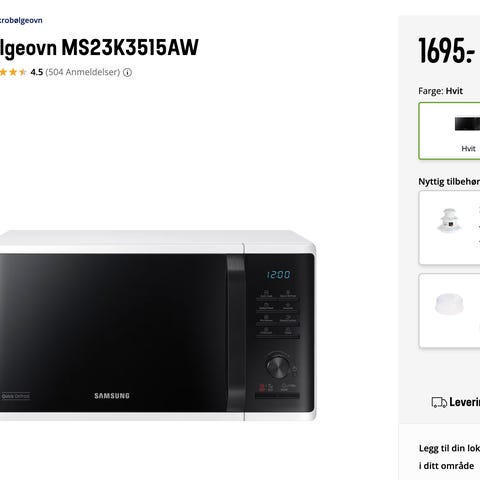Click the 'Farge: Hvit' label
The image size is (480, 480).
click(440, 91)
